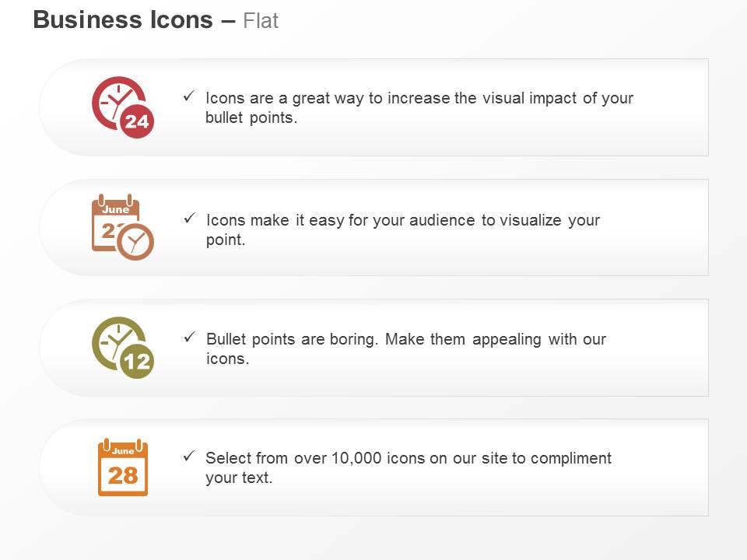The image size is (747, 560).
Task: Click the checkmark before 'Icons make it easy'
Action: [x=190, y=218]
